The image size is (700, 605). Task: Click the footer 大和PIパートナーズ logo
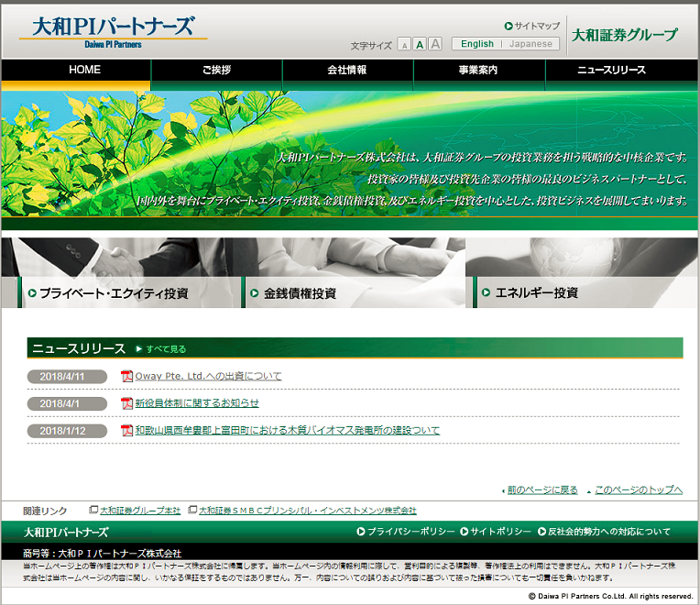pyautogui.click(x=66, y=533)
